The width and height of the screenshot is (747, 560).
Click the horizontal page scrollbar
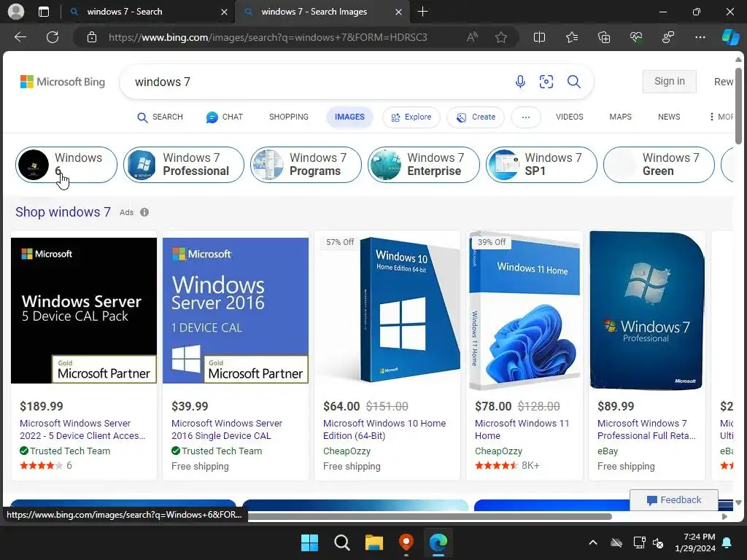coord(429,517)
